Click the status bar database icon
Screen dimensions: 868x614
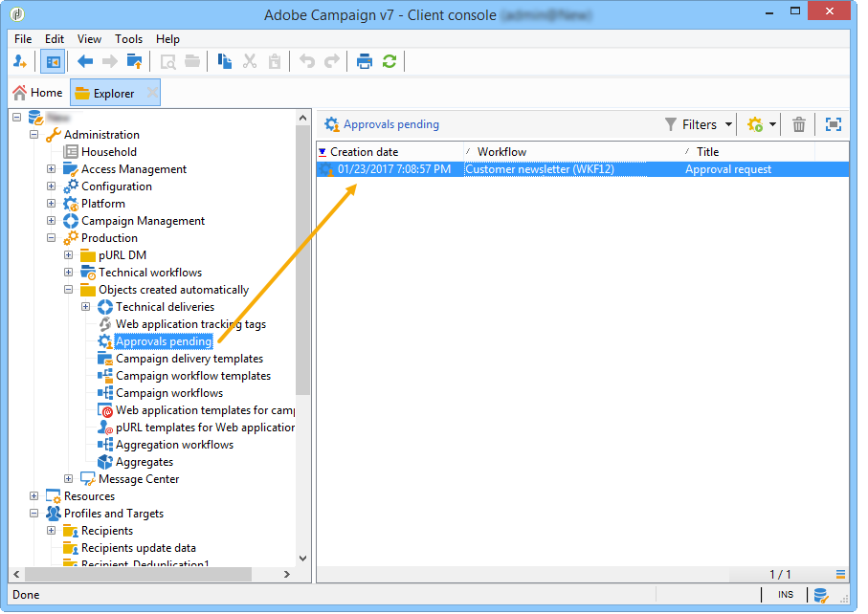click(x=820, y=595)
